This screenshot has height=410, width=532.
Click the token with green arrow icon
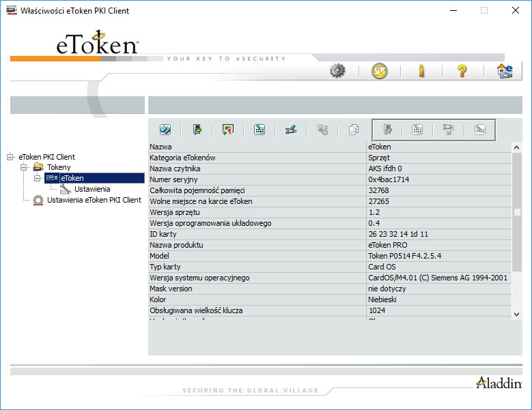(197, 130)
